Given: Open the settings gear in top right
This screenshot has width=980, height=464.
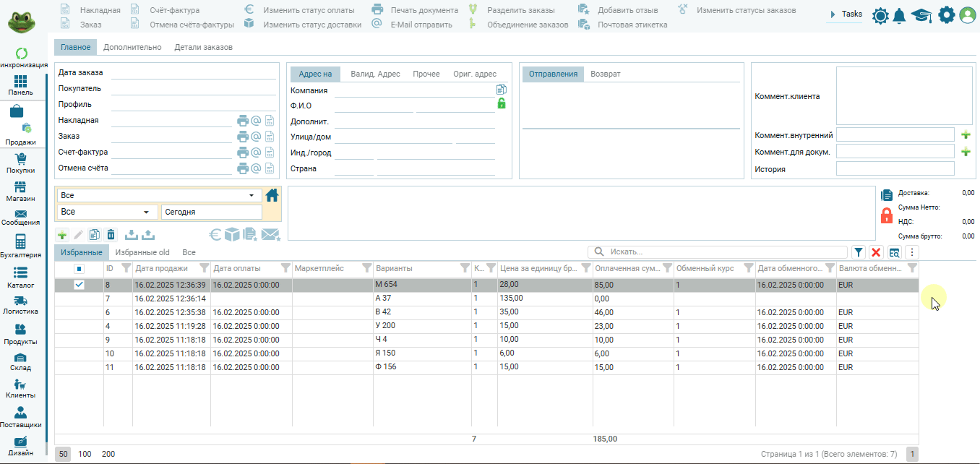Looking at the screenshot, I should pos(946,15).
